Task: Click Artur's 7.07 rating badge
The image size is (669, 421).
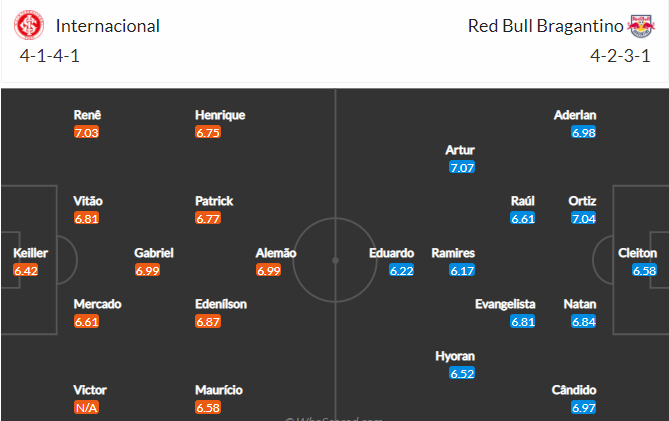Action: click(462, 167)
